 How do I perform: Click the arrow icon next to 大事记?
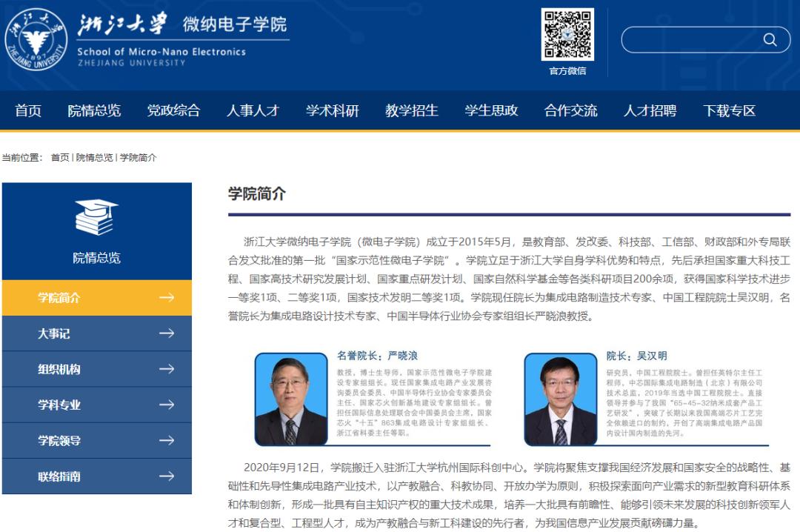click(x=167, y=334)
